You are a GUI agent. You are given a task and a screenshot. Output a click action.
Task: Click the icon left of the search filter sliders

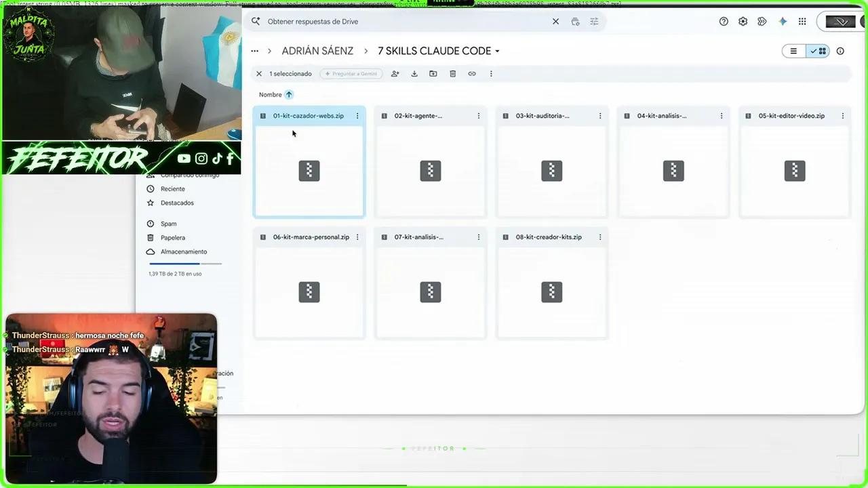tap(575, 22)
